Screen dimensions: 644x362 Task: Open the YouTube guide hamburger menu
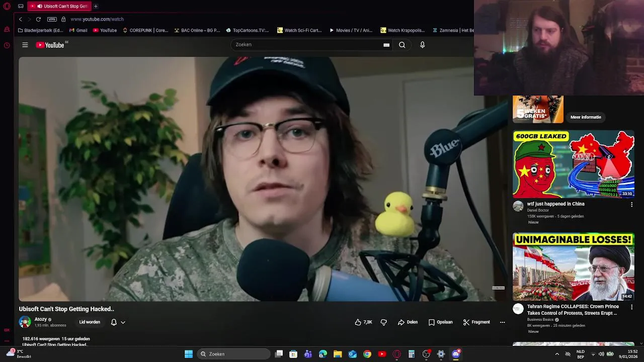coord(25,45)
